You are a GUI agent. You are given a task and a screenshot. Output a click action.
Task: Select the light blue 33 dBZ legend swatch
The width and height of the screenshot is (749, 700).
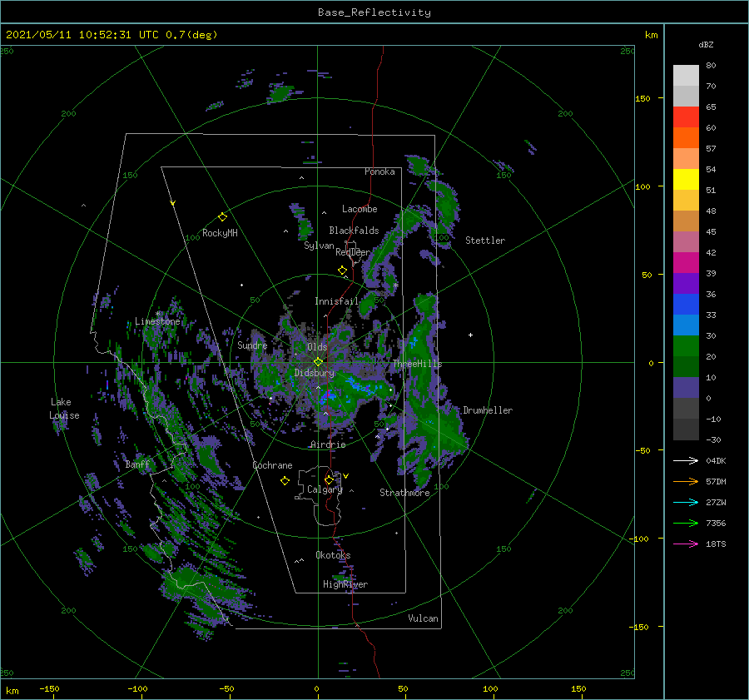pos(686,325)
